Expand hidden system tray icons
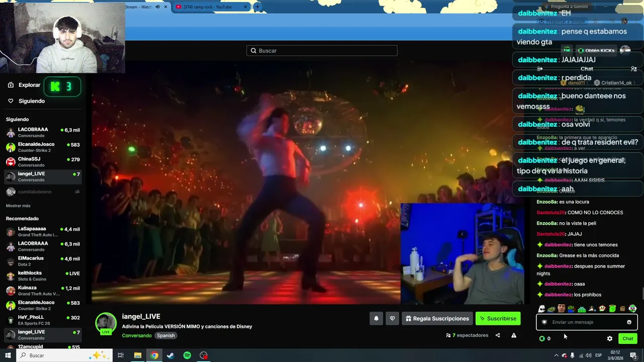Image resolution: width=644 pixels, height=362 pixels. coord(556,355)
